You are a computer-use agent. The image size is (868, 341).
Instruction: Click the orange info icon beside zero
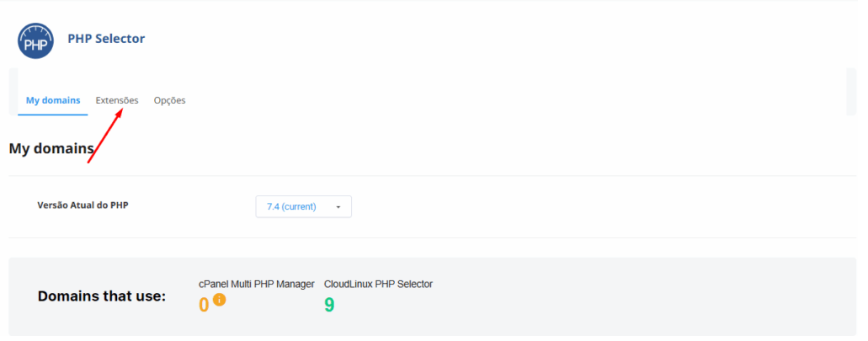pyautogui.click(x=220, y=300)
